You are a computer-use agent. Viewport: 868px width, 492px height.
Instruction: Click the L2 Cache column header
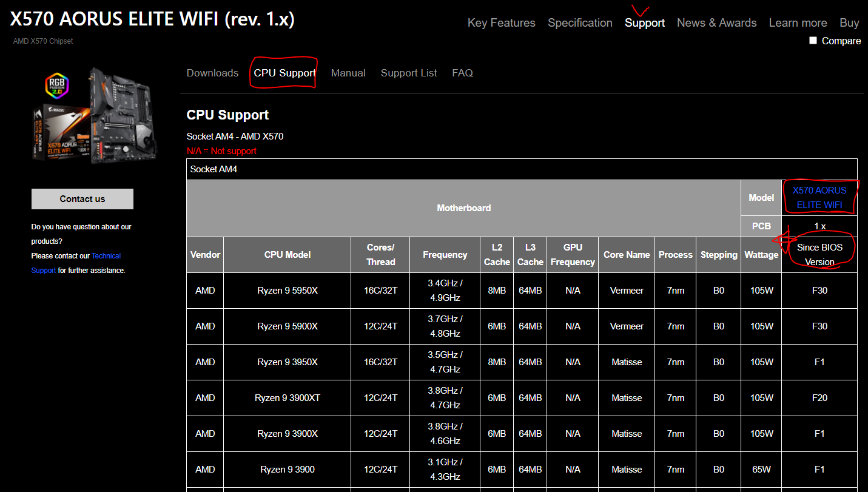coord(497,255)
